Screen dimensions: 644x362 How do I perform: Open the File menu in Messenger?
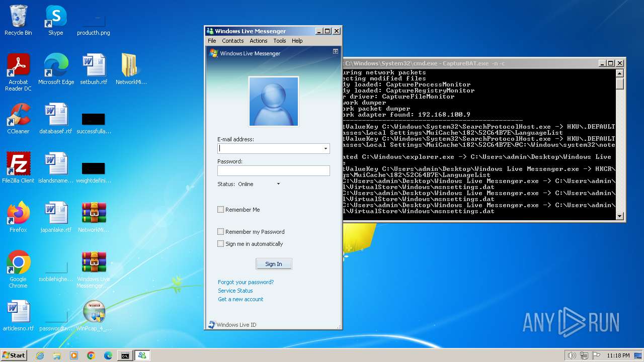(x=212, y=41)
